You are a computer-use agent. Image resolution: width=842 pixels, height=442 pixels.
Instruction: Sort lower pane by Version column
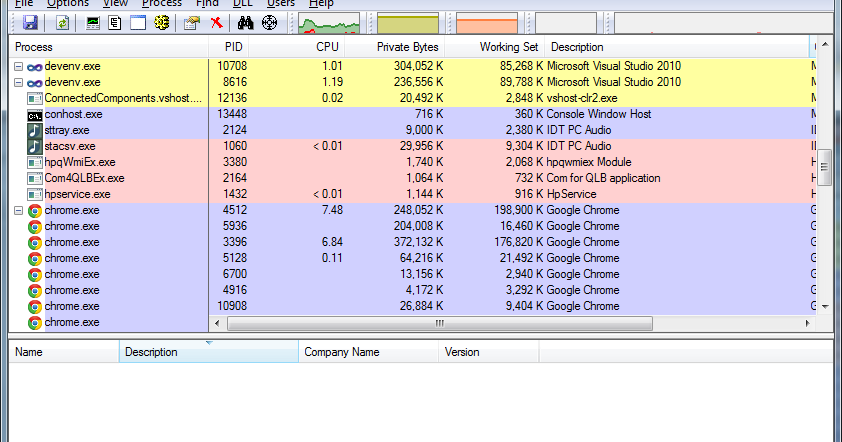[x=489, y=352]
